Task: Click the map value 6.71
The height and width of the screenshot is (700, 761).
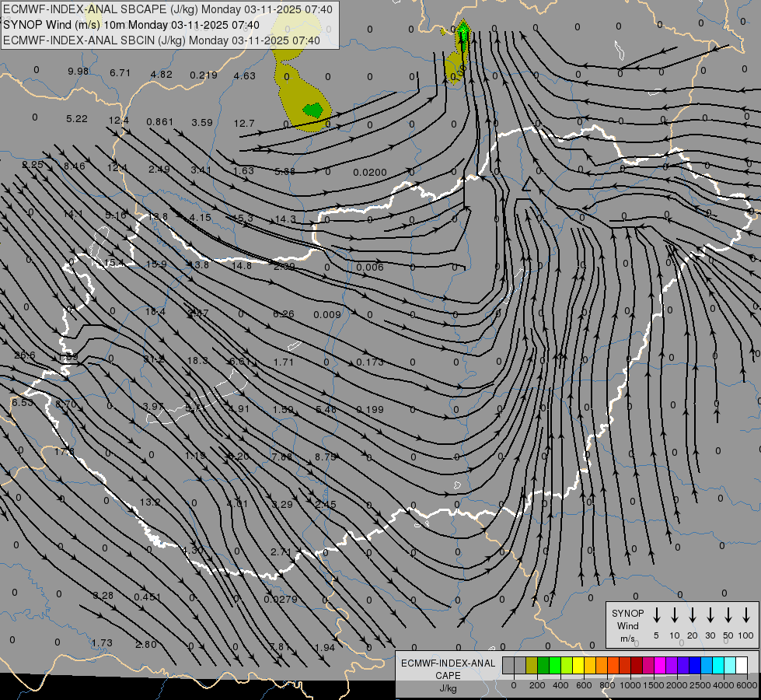Action: 120,73
